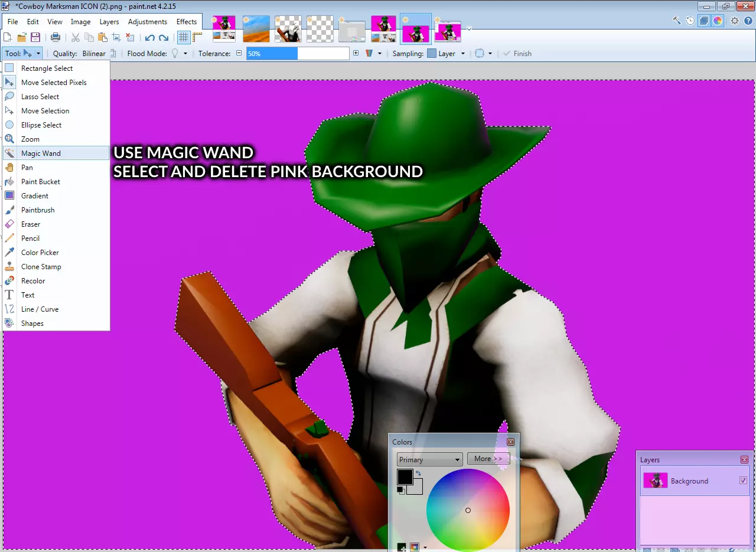Open the Primary color dropdown
This screenshot has height=552, width=756.
click(x=429, y=460)
